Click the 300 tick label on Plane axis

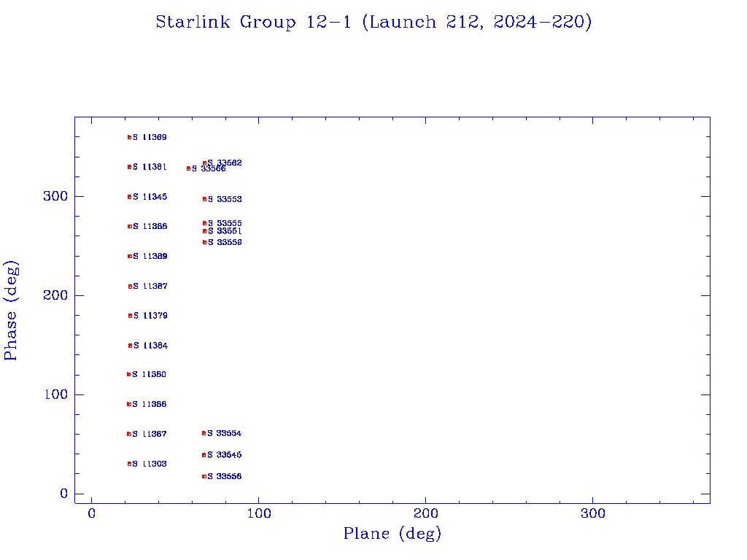[592, 513]
